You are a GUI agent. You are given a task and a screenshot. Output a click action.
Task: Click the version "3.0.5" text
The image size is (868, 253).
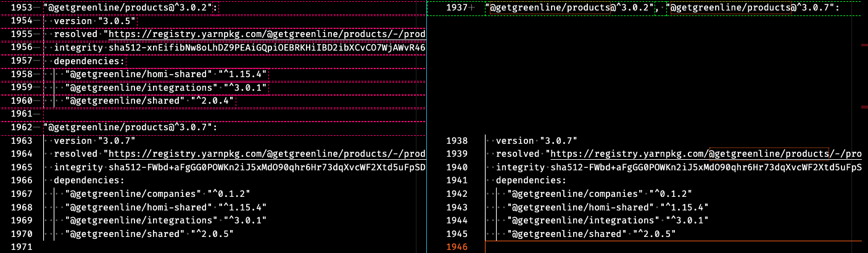[94, 21]
